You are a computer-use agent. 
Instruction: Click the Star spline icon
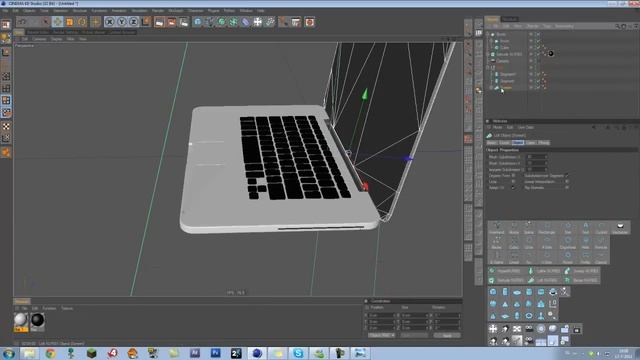coord(568,227)
